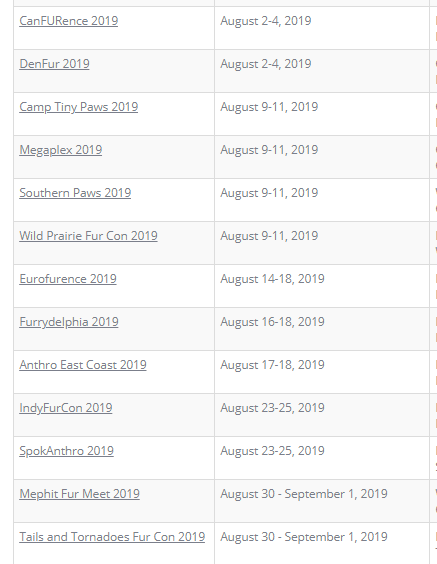Click Anthro East Coast date August 17-18, 2019
The height and width of the screenshot is (564, 437).
(x=272, y=365)
